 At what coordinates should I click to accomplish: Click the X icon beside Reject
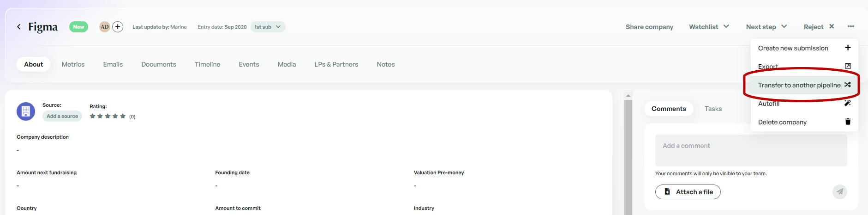pos(832,26)
